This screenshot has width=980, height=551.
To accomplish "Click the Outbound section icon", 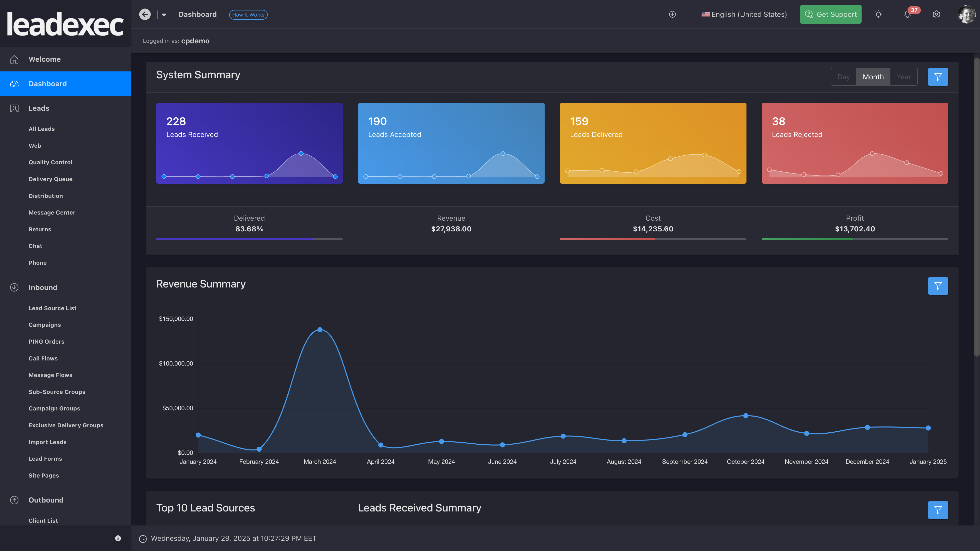I will (14, 500).
